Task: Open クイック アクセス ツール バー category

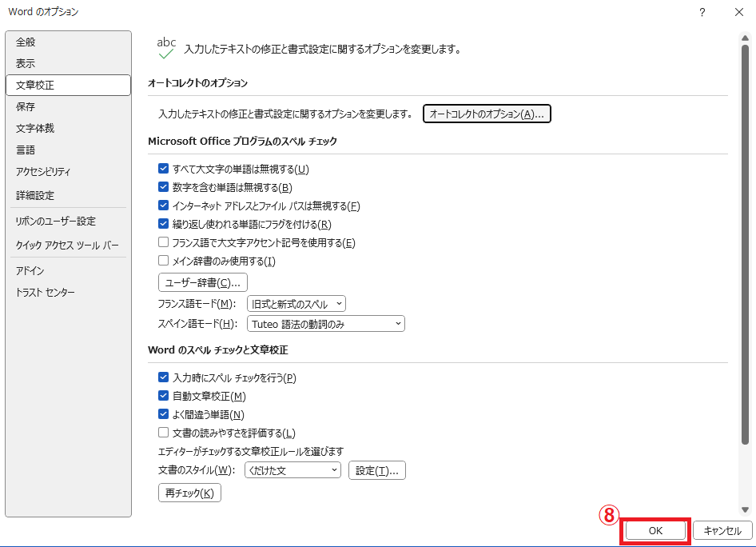Action: [68, 245]
